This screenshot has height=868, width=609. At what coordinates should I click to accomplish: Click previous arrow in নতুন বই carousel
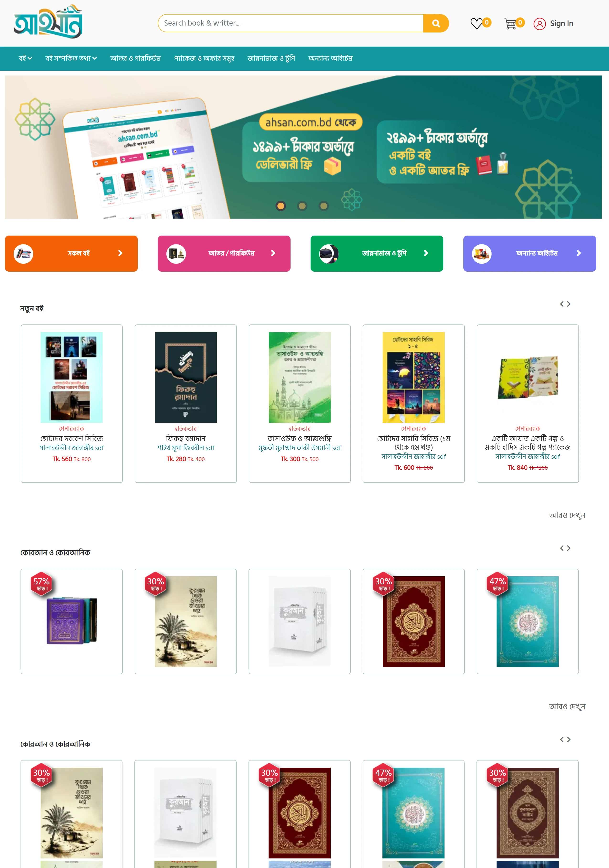(x=562, y=304)
